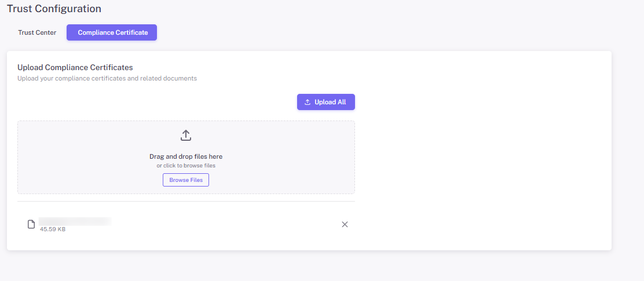Click the empty file row between name and X
The width and height of the screenshot is (644, 281).
tap(226, 224)
